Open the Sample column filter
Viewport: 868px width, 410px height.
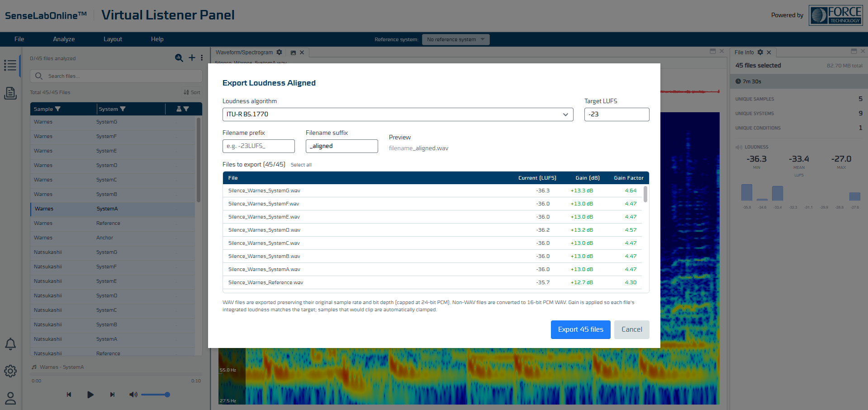tap(58, 109)
